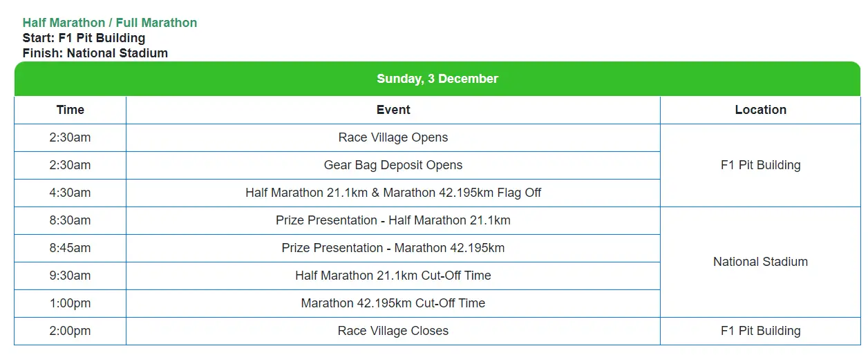This screenshot has width=868, height=355.
Task: Select the 8:30am time cell
Action: (70, 220)
